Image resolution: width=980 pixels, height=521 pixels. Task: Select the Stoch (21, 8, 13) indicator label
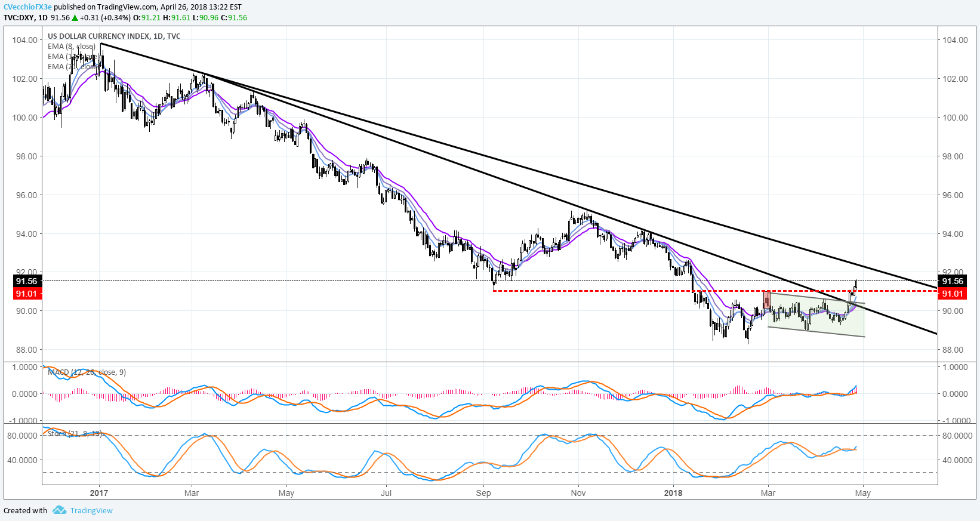pos(75,434)
